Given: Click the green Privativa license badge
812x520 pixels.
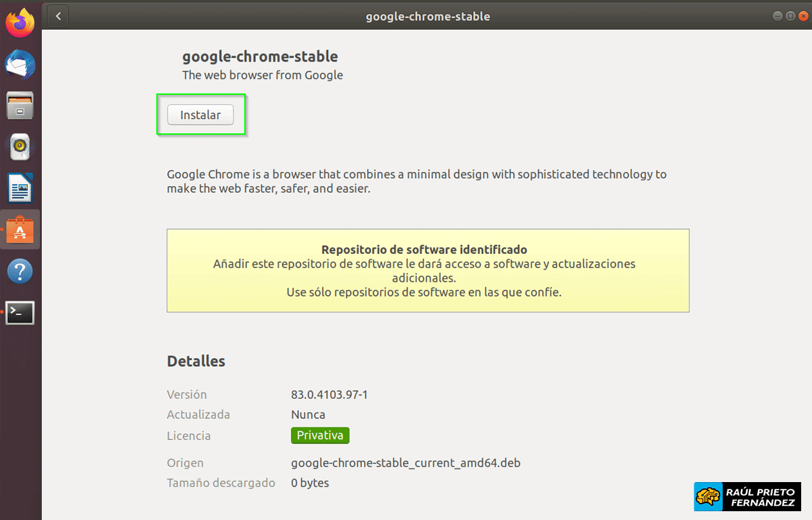Looking at the screenshot, I should (x=319, y=435).
